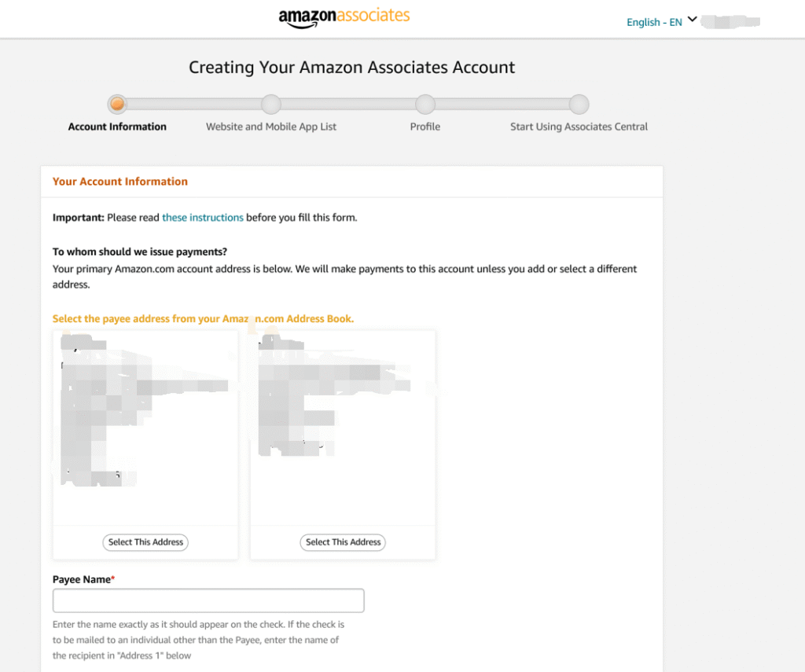Screen dimensions: 805x672
Task: Click inside the Payee Name text field
Action: click(x=208, y=600)
